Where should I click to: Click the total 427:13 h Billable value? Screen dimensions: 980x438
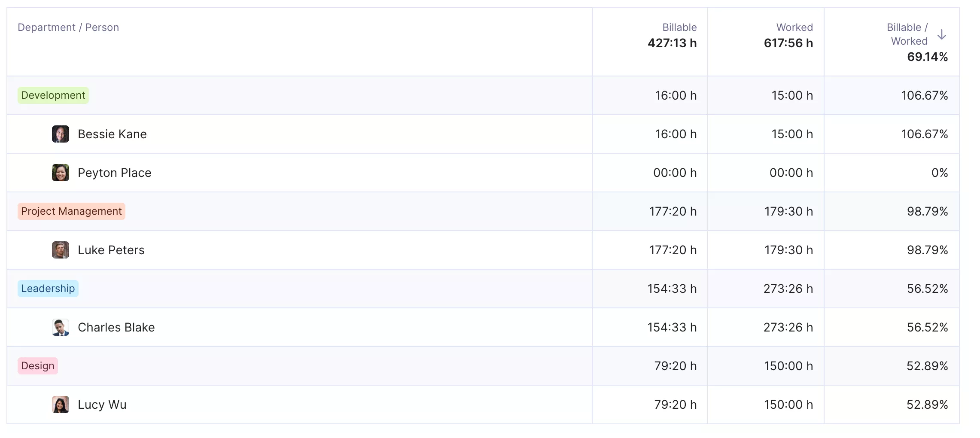(x=672, y=43)
